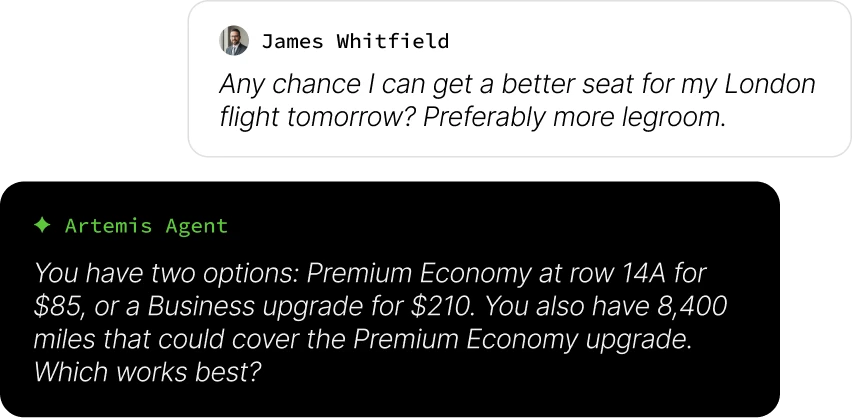The height and width of the screenshot is (418, 852).
Task: Click "Premium Economy upgrade" on the miles line
Action: (520, 341)
